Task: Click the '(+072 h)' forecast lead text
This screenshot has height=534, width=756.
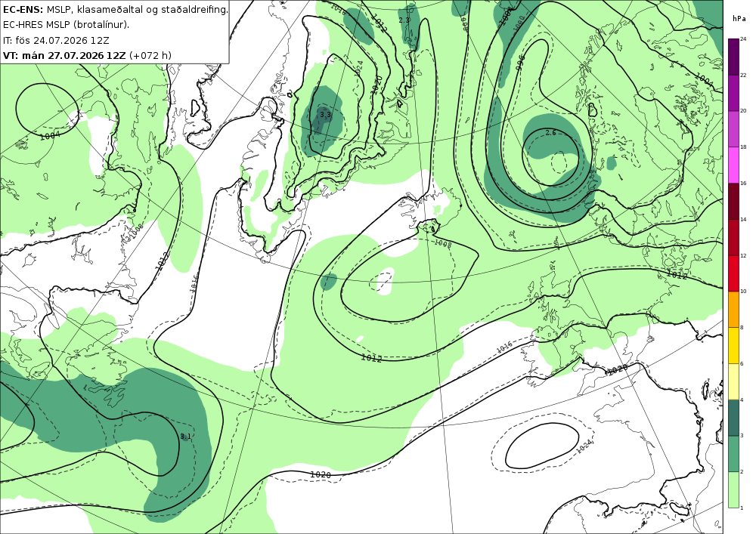Action: (150, 55)
